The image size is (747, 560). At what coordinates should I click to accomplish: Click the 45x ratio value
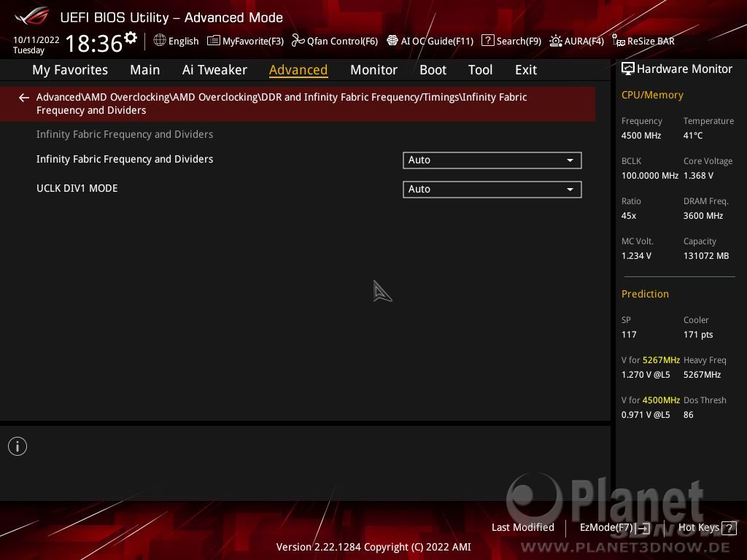click(x=629, y=216)
